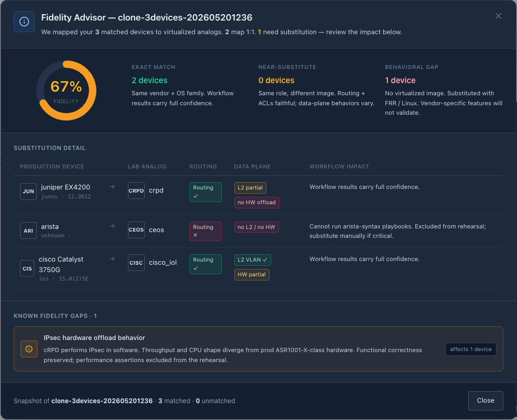The width and height of the screenshot is (517, 420).
Task: Select the JUN vendor badge
Action: [x=28, y=192]
